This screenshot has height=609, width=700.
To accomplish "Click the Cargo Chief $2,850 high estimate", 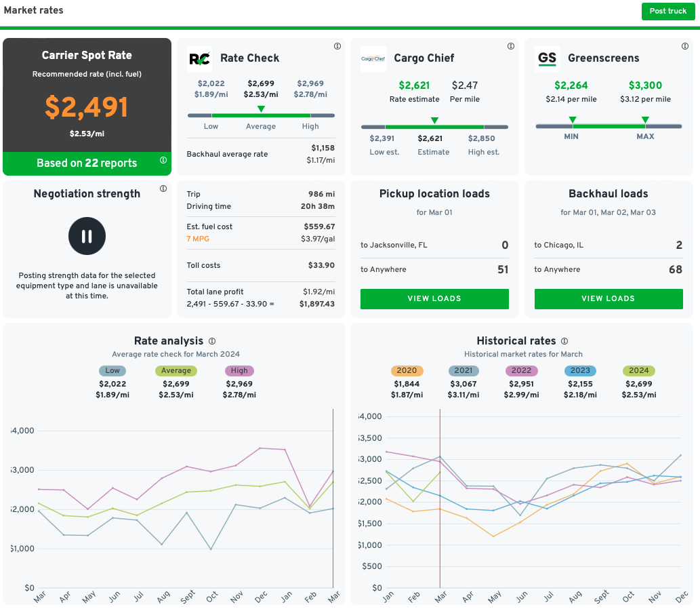I will pos(481,138).
